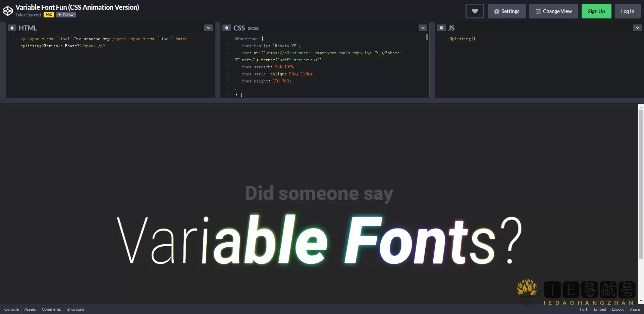Open the Export menu
The height and width of the screenshot is (314, 644).
(618, 309)
